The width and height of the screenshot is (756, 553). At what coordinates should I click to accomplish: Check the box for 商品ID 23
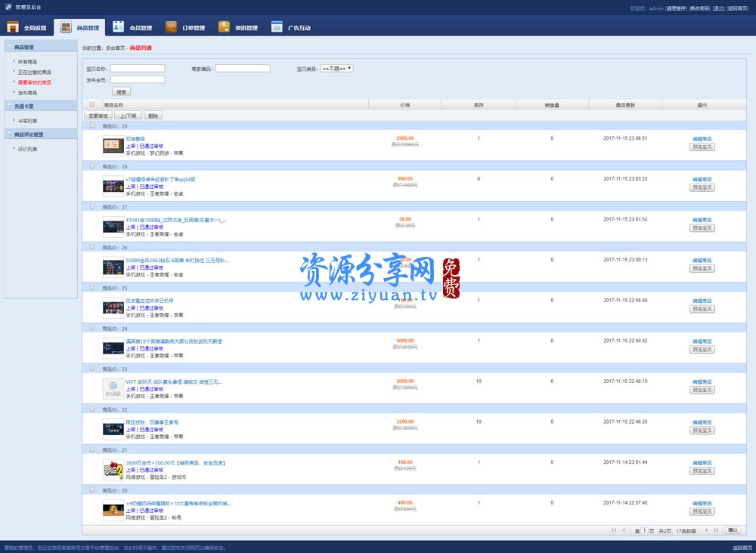[92, 369]
